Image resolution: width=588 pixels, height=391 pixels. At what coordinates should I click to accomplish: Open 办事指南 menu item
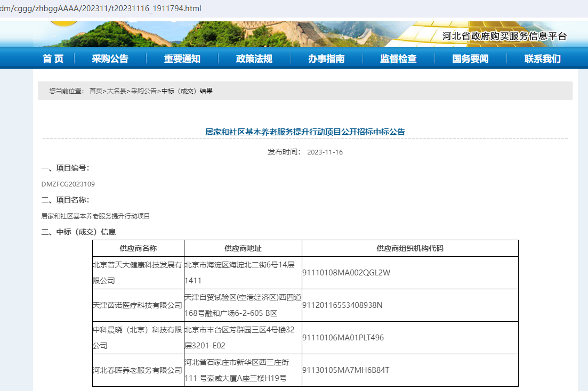point(326,59)
